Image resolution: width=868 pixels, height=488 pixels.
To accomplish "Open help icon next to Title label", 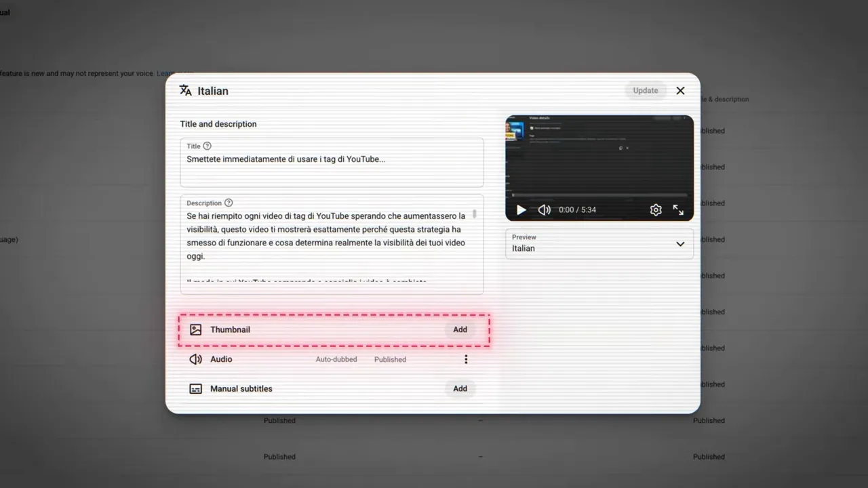I will click(208, 146).
